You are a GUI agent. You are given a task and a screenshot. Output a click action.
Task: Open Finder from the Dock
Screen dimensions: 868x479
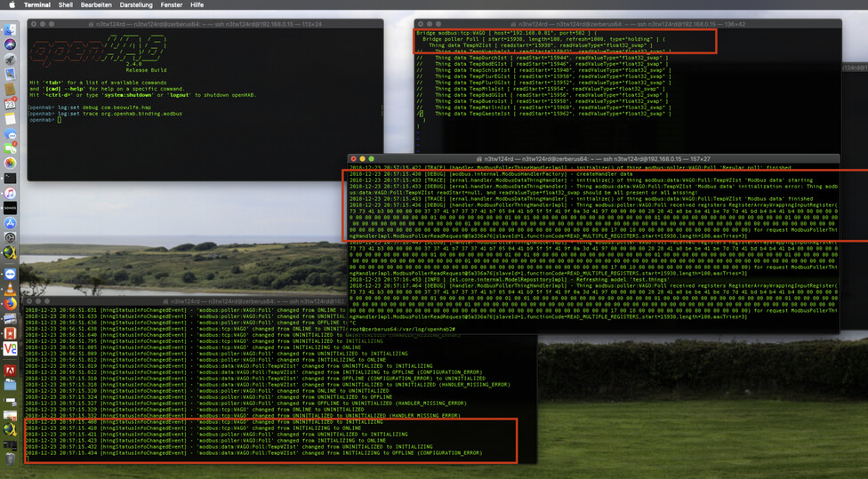(x=10, y=29)
